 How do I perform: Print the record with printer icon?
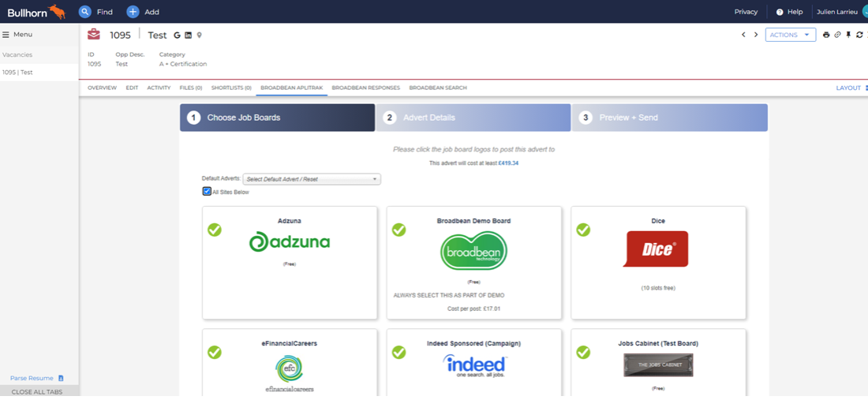tap(826, 35)
